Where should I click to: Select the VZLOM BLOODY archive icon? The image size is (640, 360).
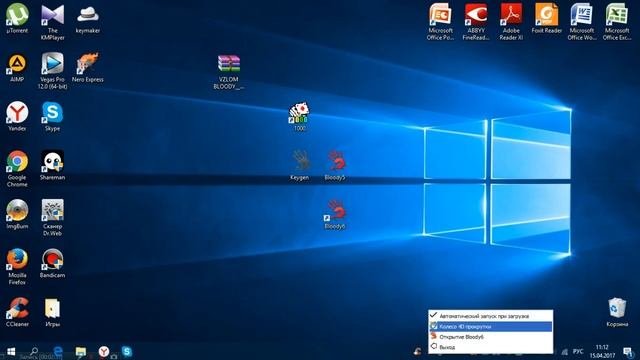coord(229,72)
